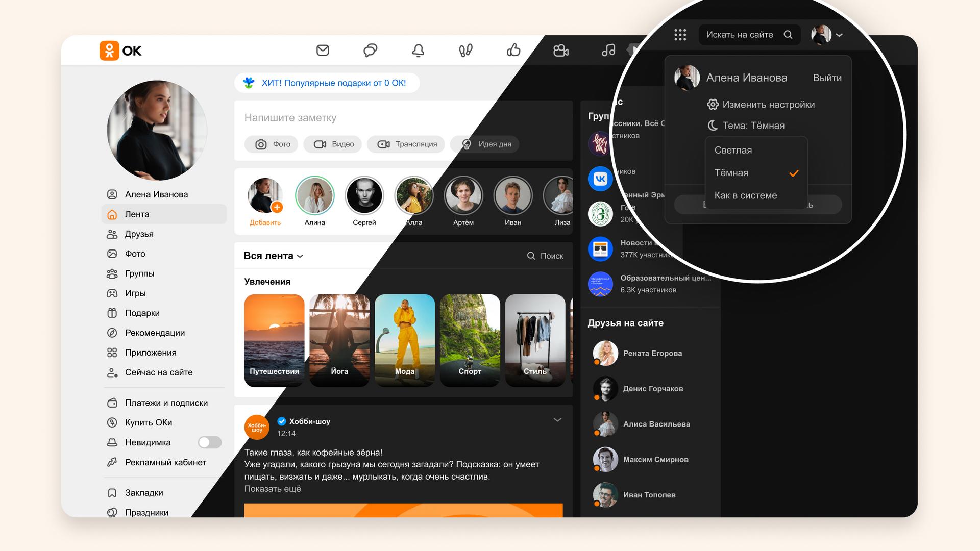Open the guests footprints icon

click(465, 51)
